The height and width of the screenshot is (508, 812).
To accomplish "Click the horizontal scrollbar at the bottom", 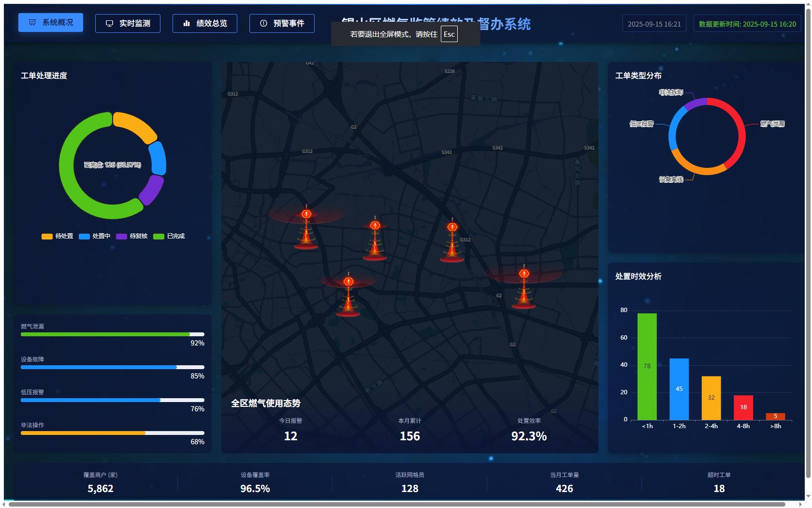I will click(396, 504).
